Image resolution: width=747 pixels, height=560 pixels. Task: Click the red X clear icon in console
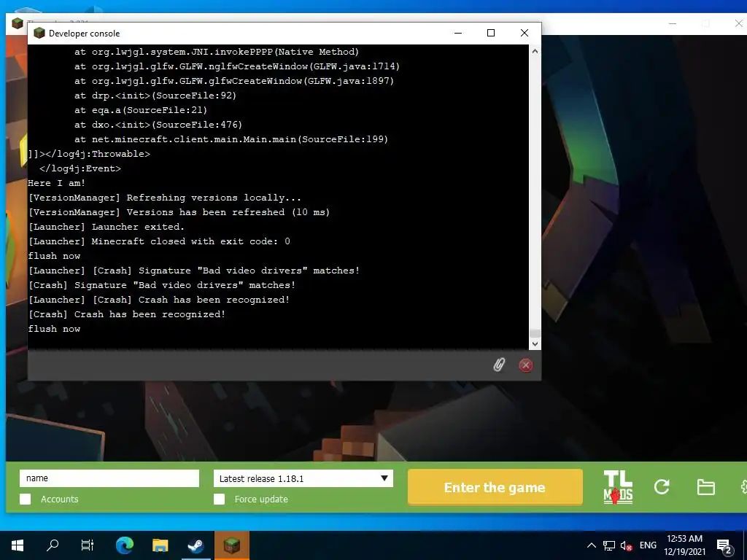coord(525,365)
